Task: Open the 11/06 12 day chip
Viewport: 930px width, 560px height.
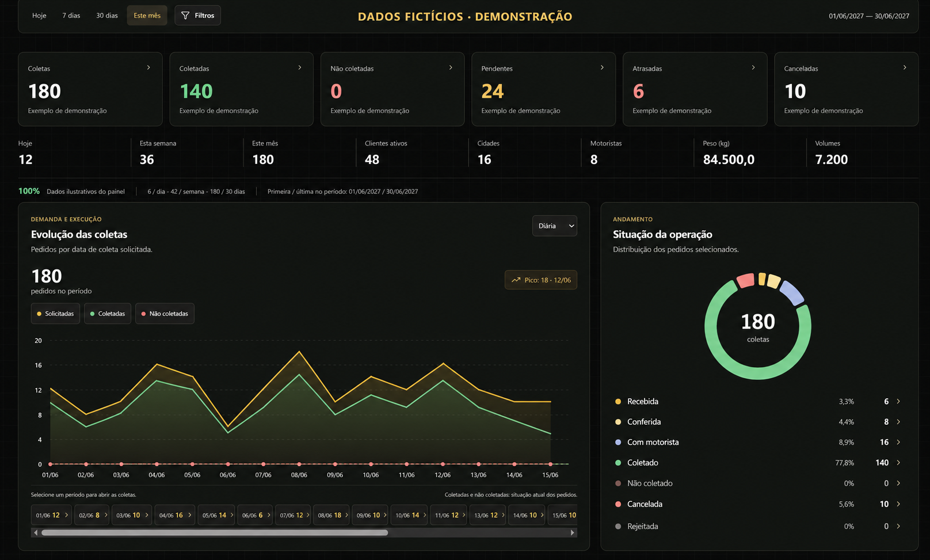Action: [448, 515]
